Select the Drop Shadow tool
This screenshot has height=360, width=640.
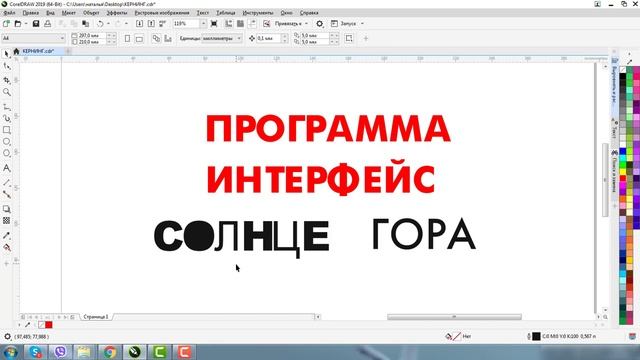pos(7,209)
